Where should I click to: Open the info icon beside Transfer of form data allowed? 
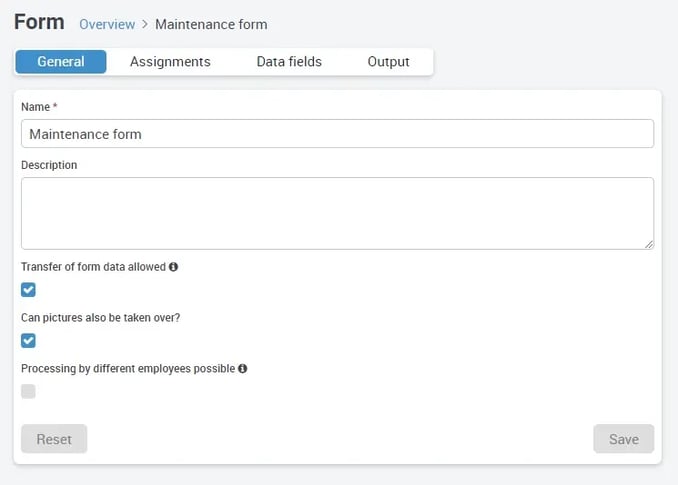pos(173,267)
